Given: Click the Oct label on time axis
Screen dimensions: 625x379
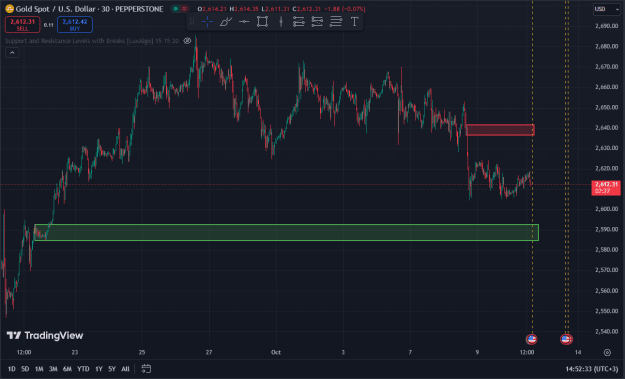Looking at the screenshot, I should pyautogui.click(x=276, y=352).
